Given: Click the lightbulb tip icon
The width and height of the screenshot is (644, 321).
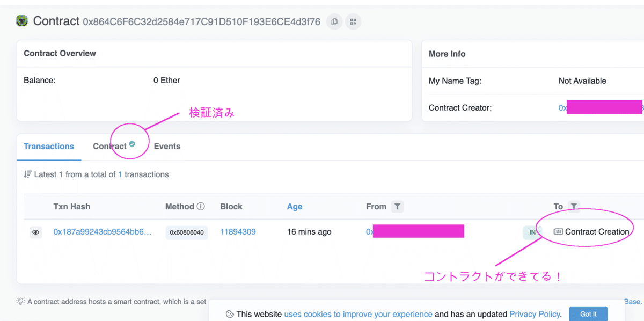Looking at the screenshot, I should (20, 302).
